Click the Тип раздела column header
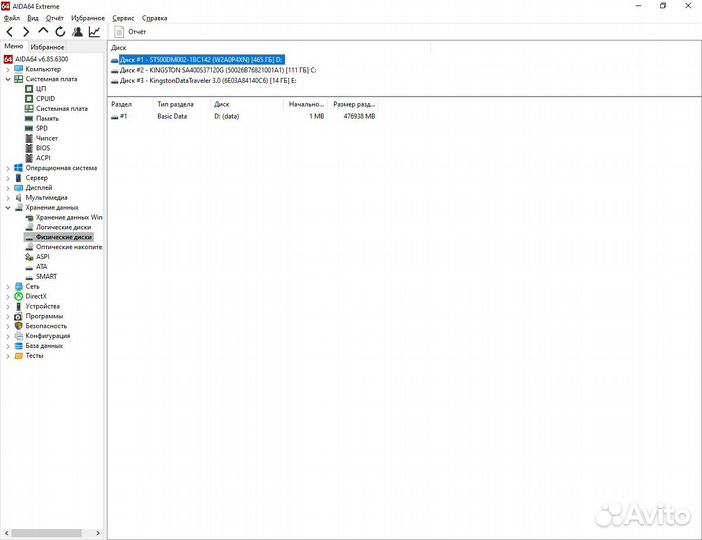The width and height of the screenshot is (702, 540). (182, 104)
